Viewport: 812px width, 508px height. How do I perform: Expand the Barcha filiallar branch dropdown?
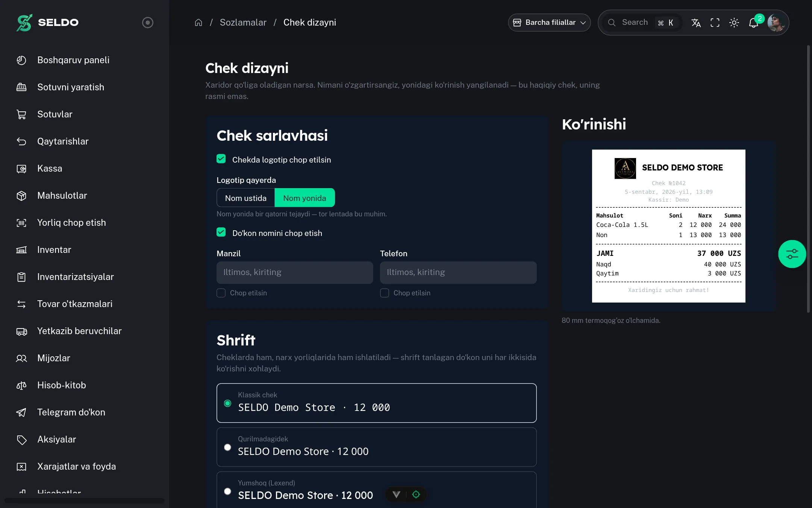pyautogui.click(x=549, y=23)
